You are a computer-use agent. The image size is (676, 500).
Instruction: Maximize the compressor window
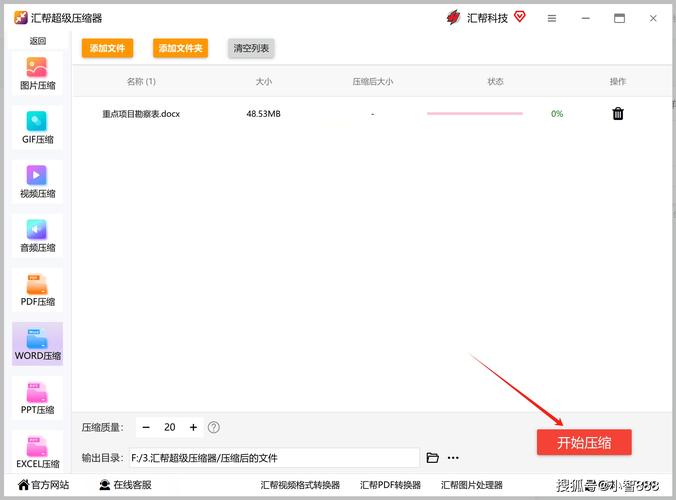pos(620,18)
